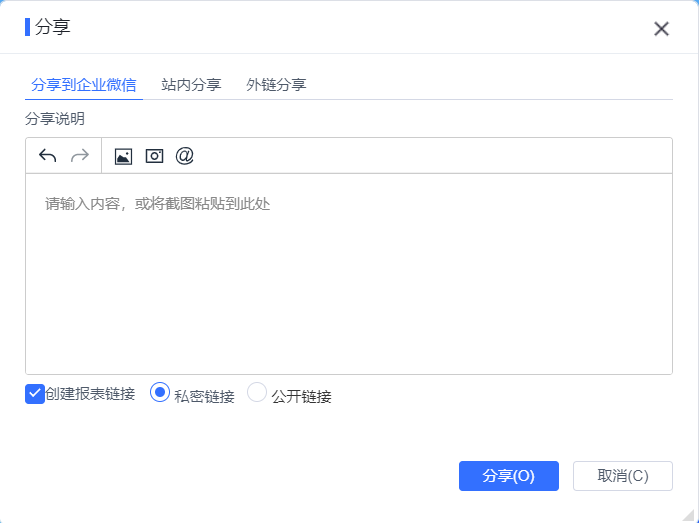Choose the 公开链接 radio option
This screenshot has width=699, height=523.
(x=257, y=392)
